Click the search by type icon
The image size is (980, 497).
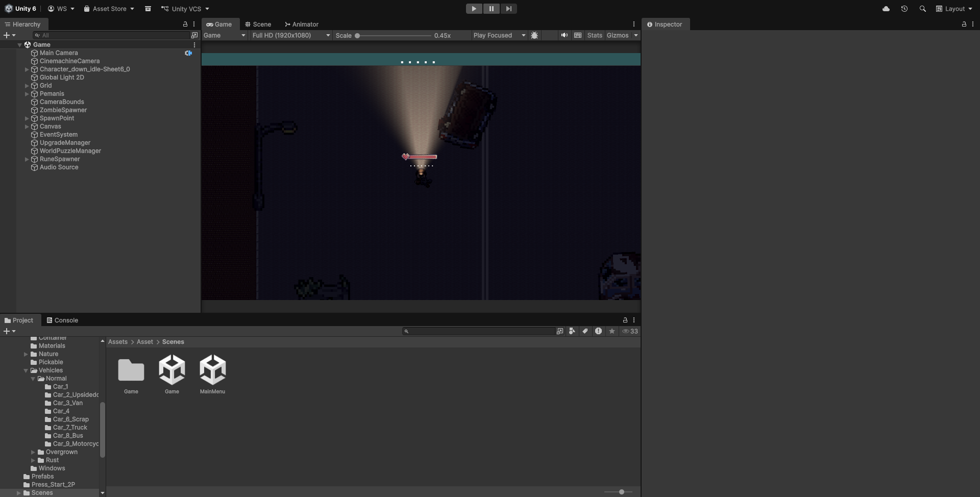pyautogui.click(x=572, y=331)
